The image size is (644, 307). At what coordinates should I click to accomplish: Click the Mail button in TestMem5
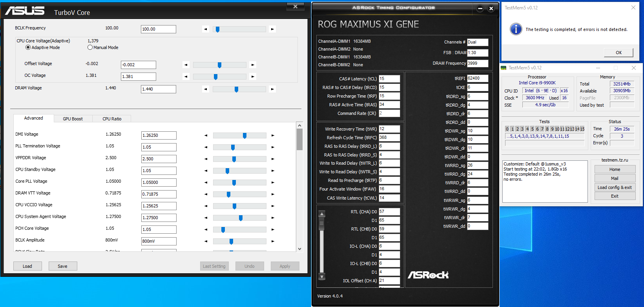pyautogui.click(x=615, y=178)
